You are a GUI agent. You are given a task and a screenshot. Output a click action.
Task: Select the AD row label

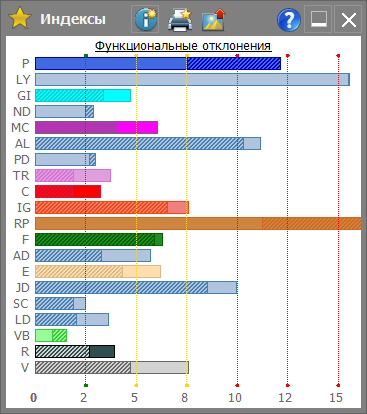22,256
